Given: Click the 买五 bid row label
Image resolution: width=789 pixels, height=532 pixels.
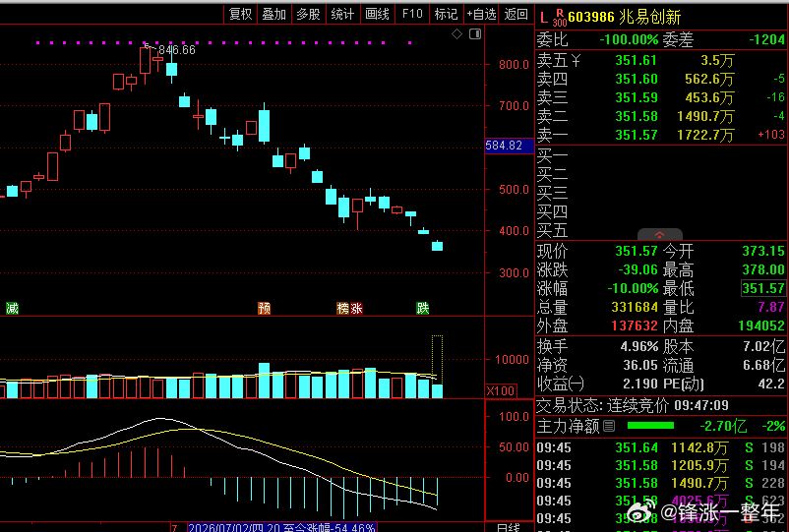Looking at the screenshot, I should click(x=552, y=231).
